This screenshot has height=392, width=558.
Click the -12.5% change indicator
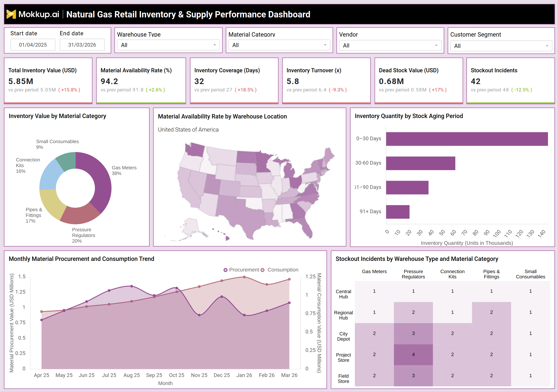click(522, 90)
